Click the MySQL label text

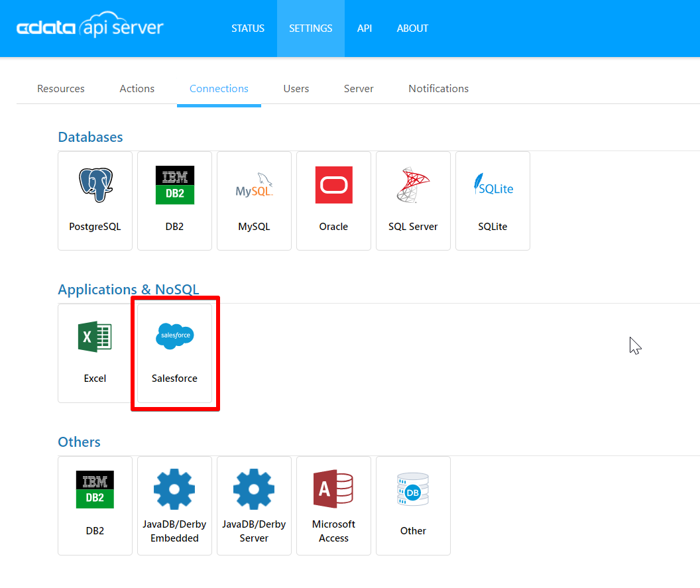254,227
